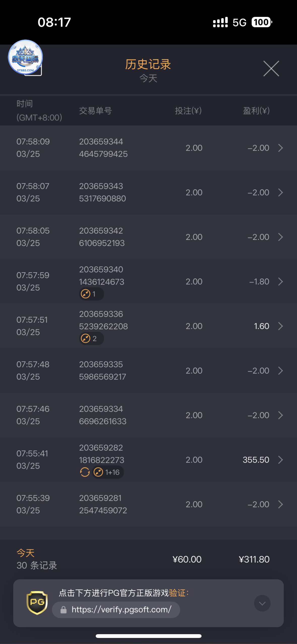This screenshot has width=297, height=644.
Task: Tap the battery 100 status indicator
Action: point(261,22)
